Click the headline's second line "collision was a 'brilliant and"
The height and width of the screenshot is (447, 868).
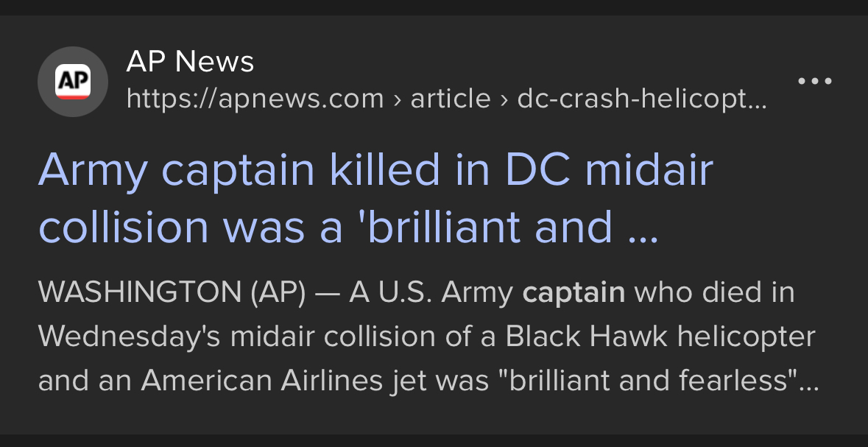325,226
